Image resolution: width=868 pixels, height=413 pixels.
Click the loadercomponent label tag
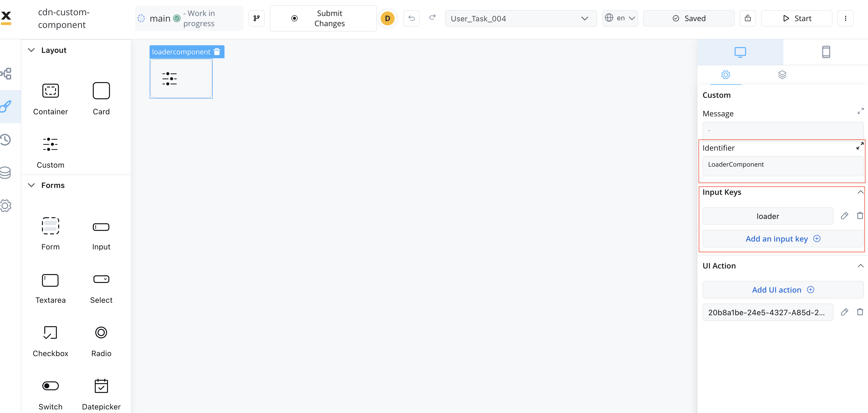(181, 52)
